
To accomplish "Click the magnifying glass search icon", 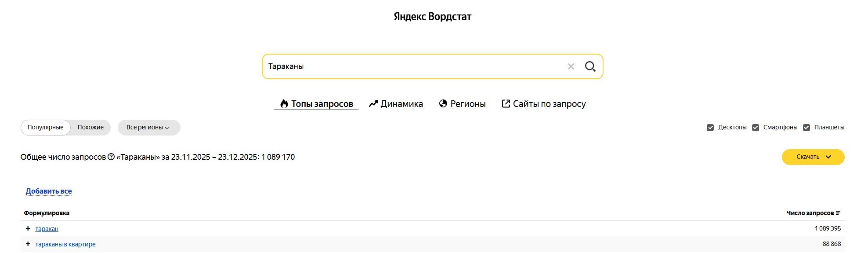I will pos(590,66).
